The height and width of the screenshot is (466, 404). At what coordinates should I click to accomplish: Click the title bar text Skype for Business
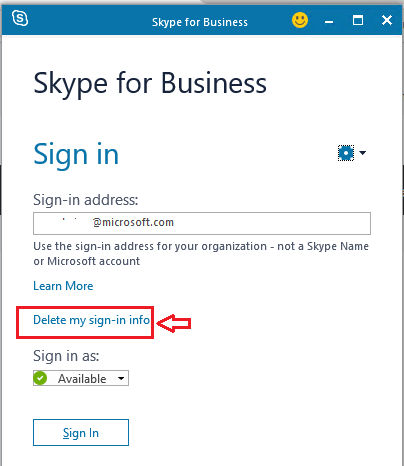[200, 22]
